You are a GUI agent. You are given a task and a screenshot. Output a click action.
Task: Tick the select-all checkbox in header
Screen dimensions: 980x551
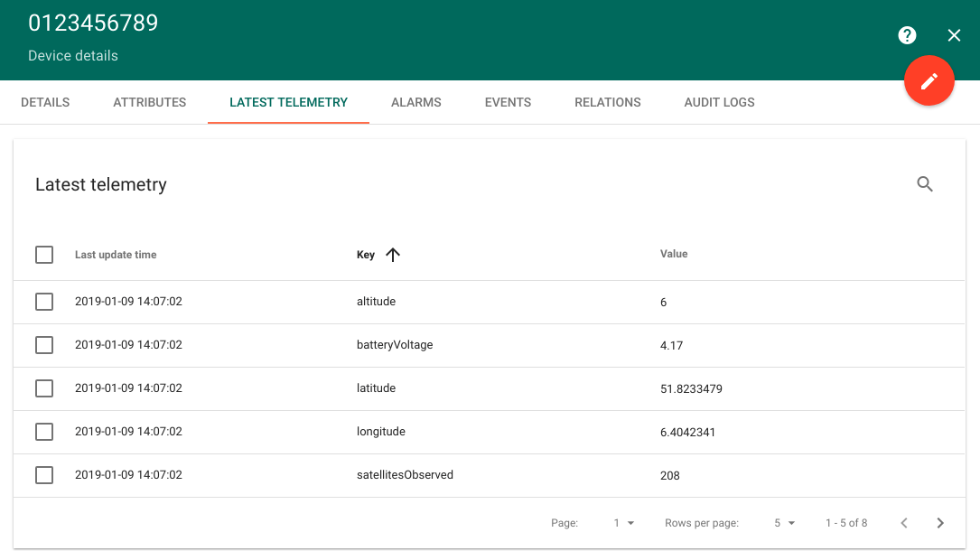pos(44,255)
